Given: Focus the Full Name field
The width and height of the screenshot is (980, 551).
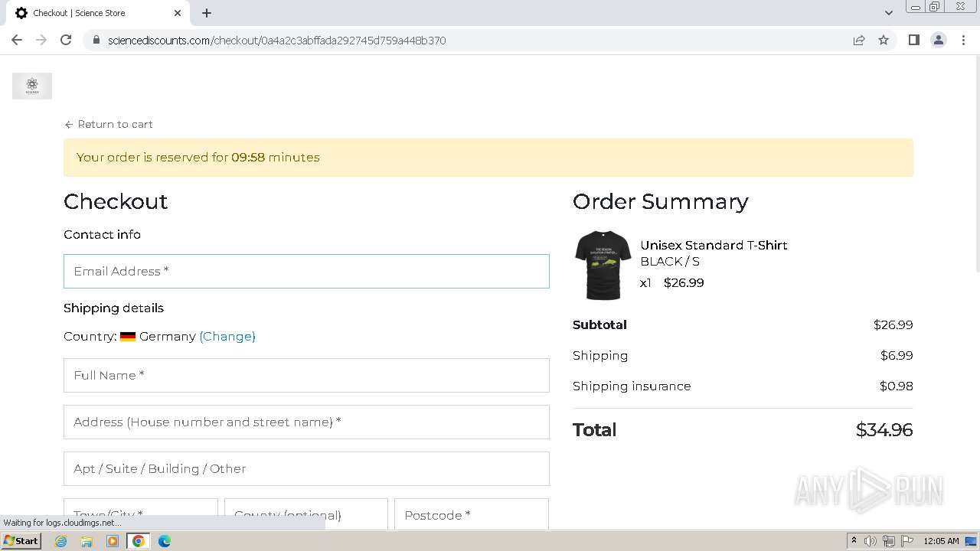Looking at the screenshot, I should click(306, 375).
